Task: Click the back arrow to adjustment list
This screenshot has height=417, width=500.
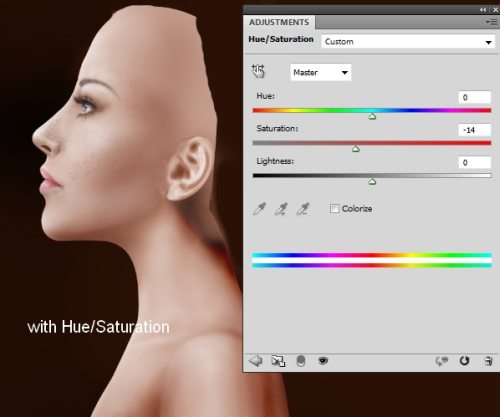Action: coord(256,361)
